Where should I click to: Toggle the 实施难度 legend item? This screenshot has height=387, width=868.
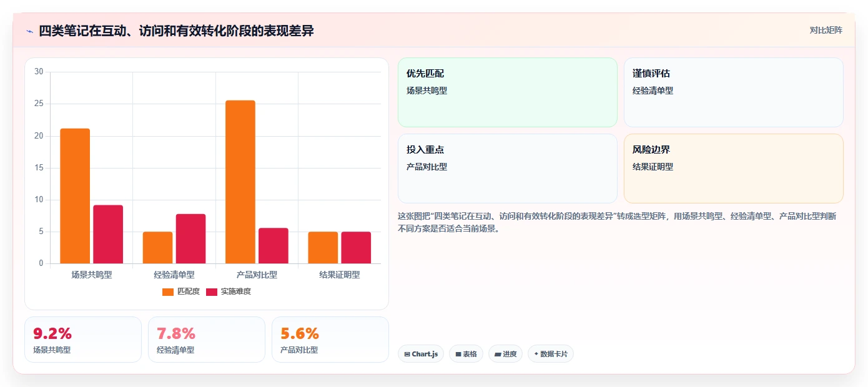pos(229,291)
